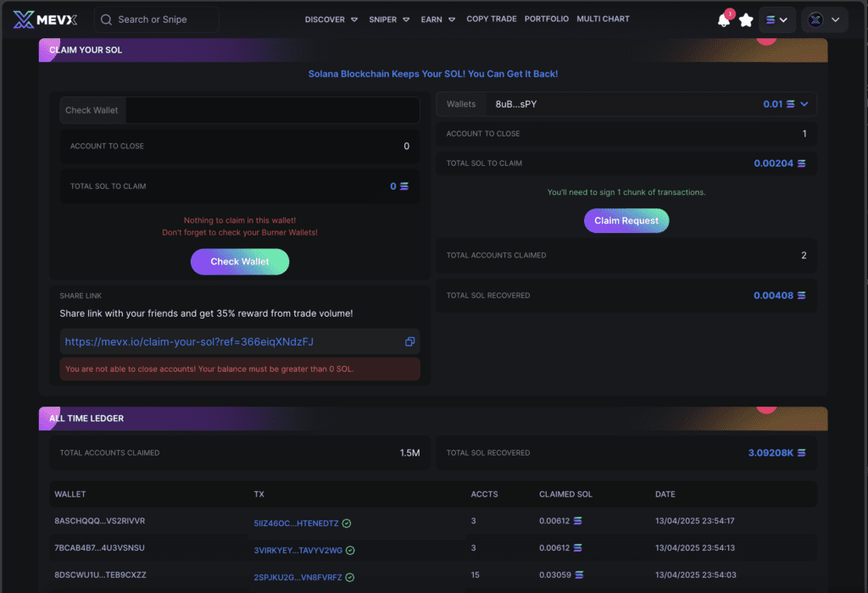Click verified check icon beside 5IIZ46OC transaction
Viewport: 868px width, 593px height.
click(x=347, y=524)
